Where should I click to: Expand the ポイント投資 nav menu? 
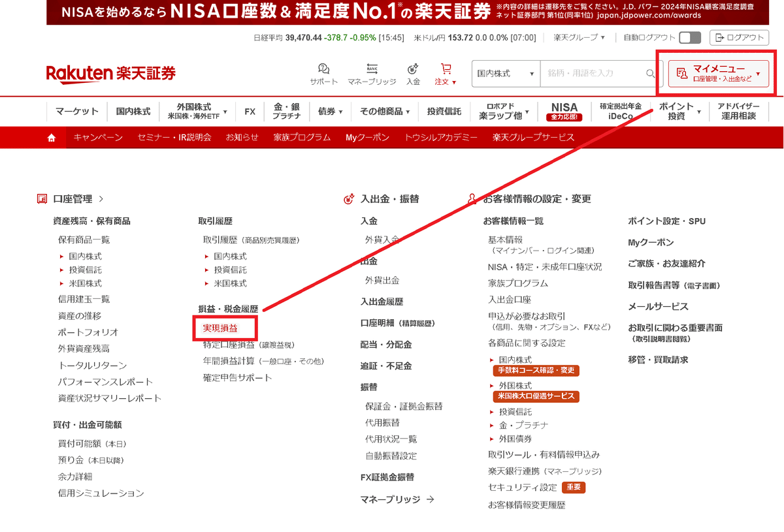[679, 112]
